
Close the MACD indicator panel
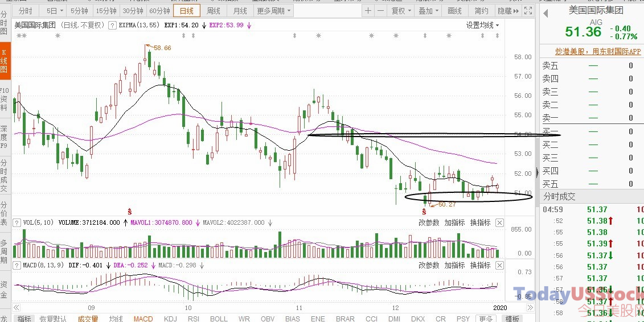(x=499, y=265)
